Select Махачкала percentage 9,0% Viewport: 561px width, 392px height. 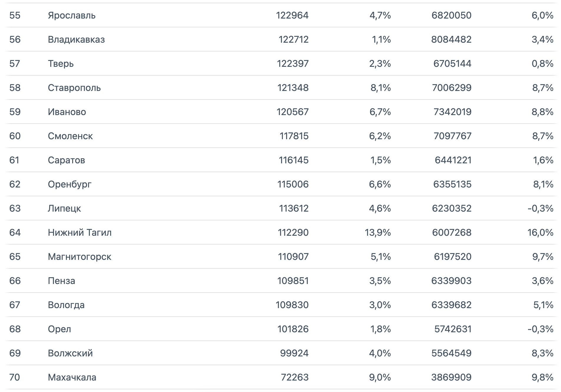point(380,377)
